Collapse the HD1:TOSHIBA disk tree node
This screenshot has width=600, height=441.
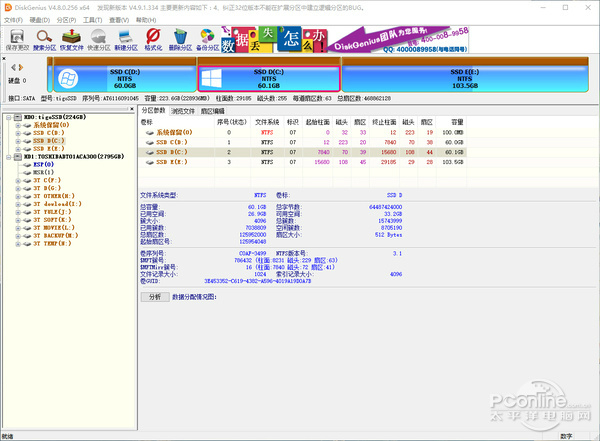click(x=9, y=156)
